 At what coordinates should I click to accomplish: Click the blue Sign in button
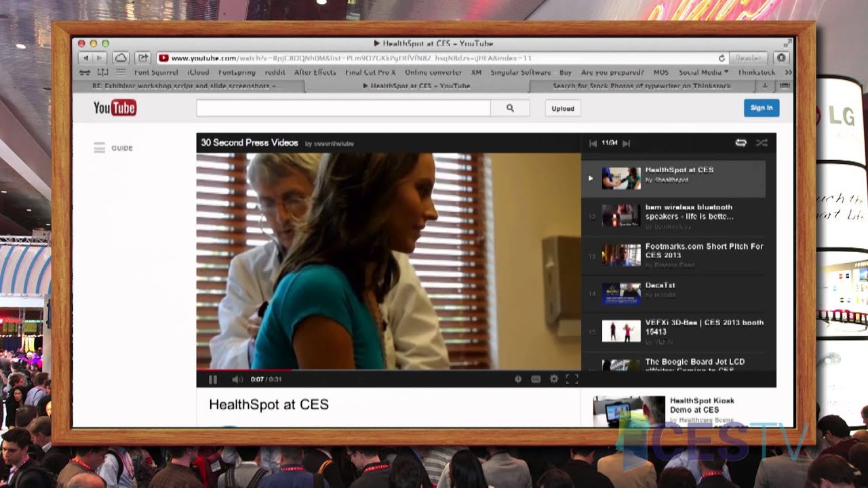click(762, 108)
